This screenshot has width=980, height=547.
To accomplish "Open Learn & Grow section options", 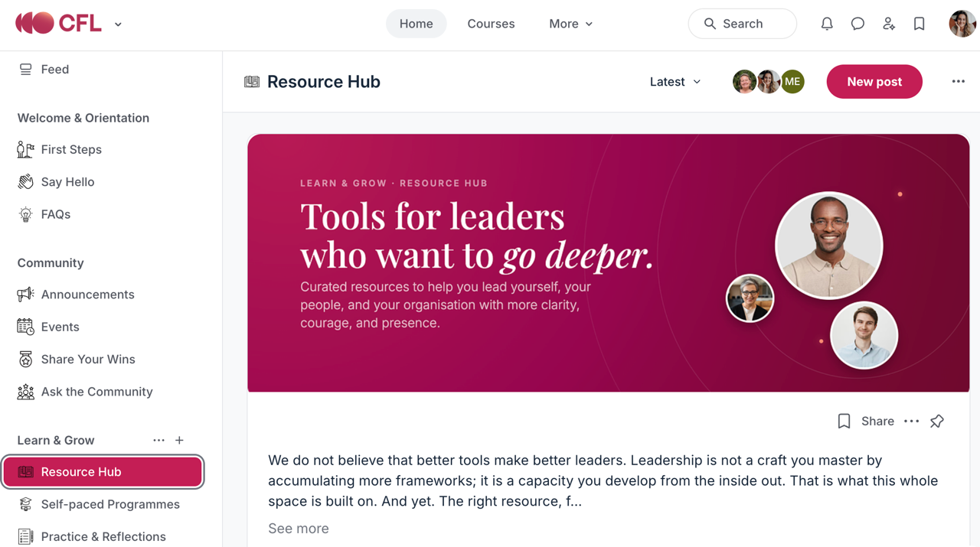I will click(x=158, y=440).
